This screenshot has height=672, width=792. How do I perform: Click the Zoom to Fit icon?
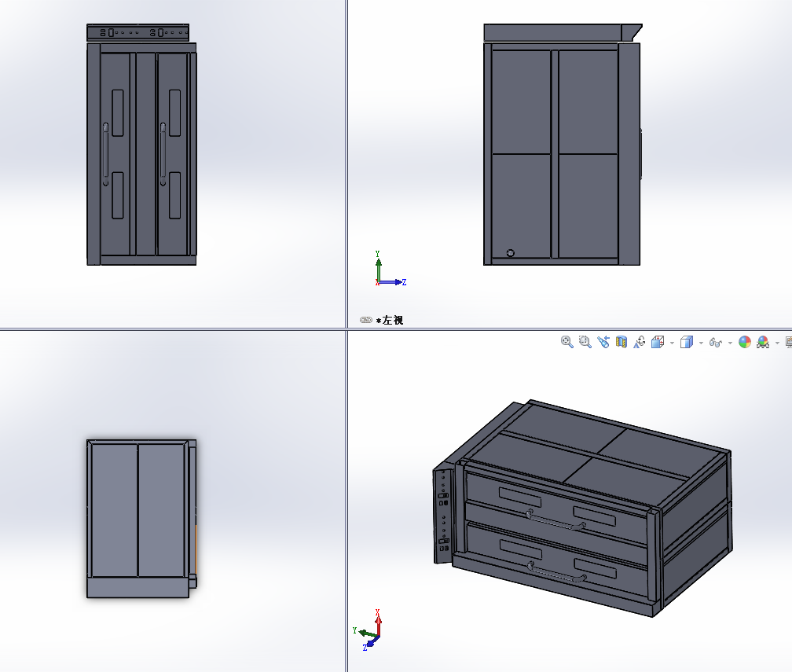[x=566, y=342]
